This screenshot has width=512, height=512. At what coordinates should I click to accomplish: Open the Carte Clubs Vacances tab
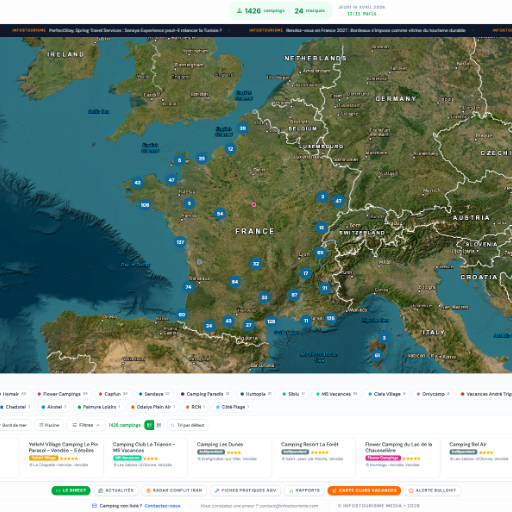(x=364, y=490)
